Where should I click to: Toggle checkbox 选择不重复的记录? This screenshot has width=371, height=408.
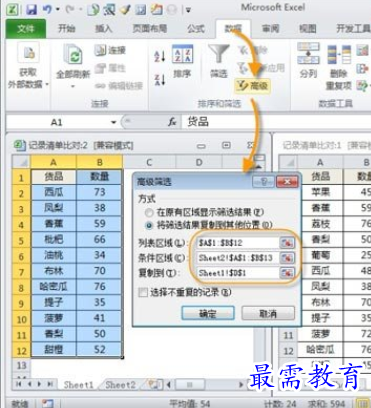pyautogui.click(x=143, y=293)
